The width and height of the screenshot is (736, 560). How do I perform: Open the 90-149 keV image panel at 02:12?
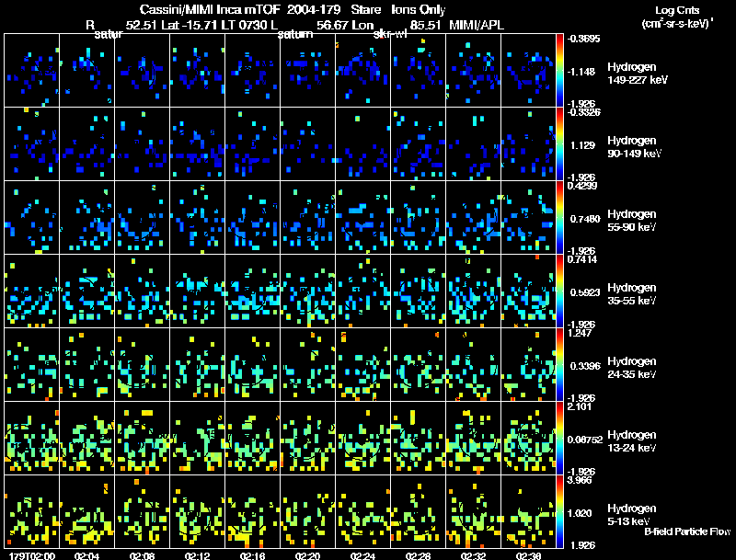click(x=197, y=144)
